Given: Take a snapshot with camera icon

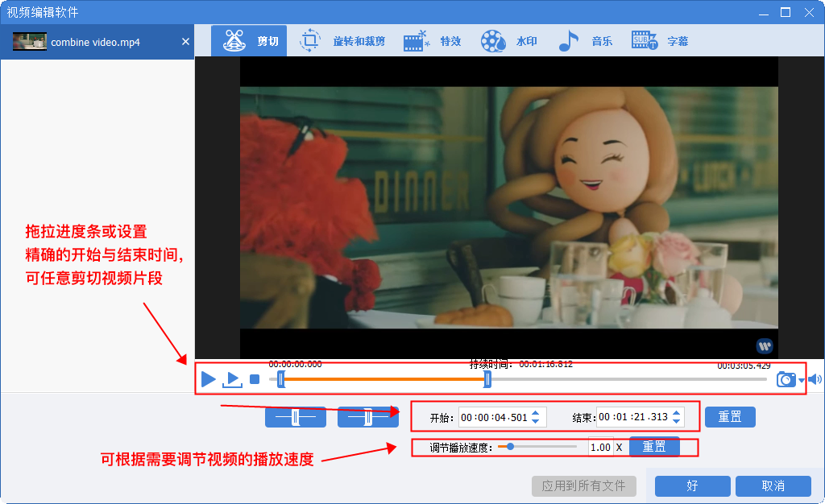Looking at the screenshot, I should [x=786, y=379].
